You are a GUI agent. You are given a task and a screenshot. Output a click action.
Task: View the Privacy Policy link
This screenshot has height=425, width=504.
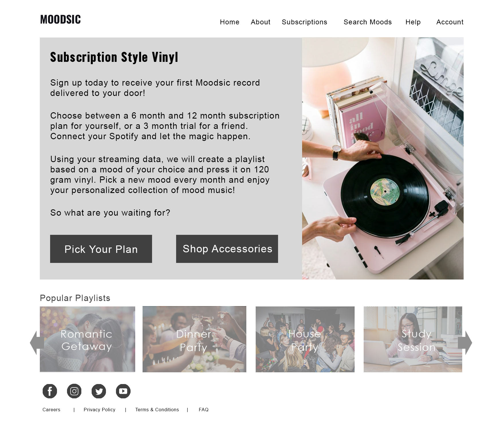(99, 410)
